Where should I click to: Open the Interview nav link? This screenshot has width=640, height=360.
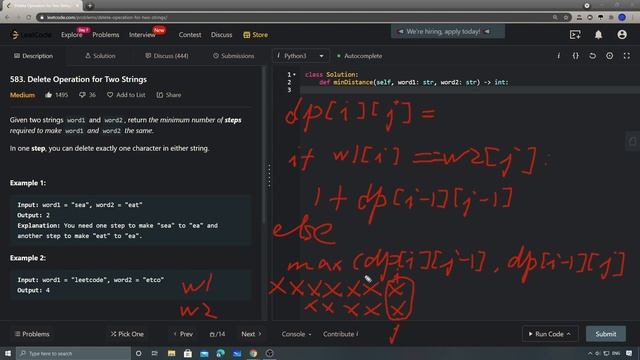[142, 35]
